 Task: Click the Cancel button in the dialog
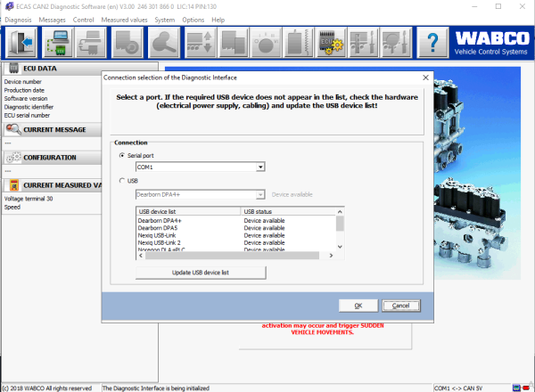[x=401, y=306]
